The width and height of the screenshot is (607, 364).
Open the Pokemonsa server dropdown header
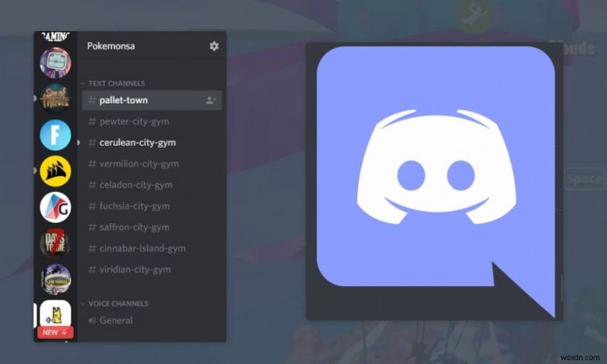tap(151, 46)
